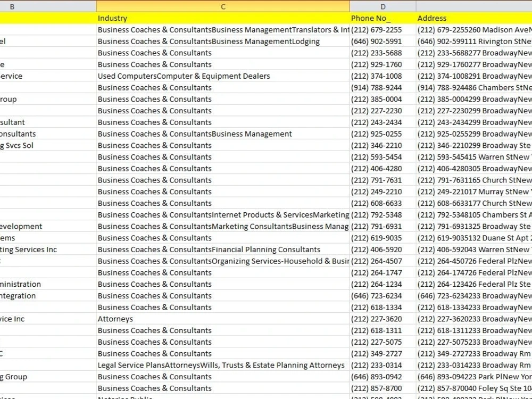Select column C by clicking its header

223,6
